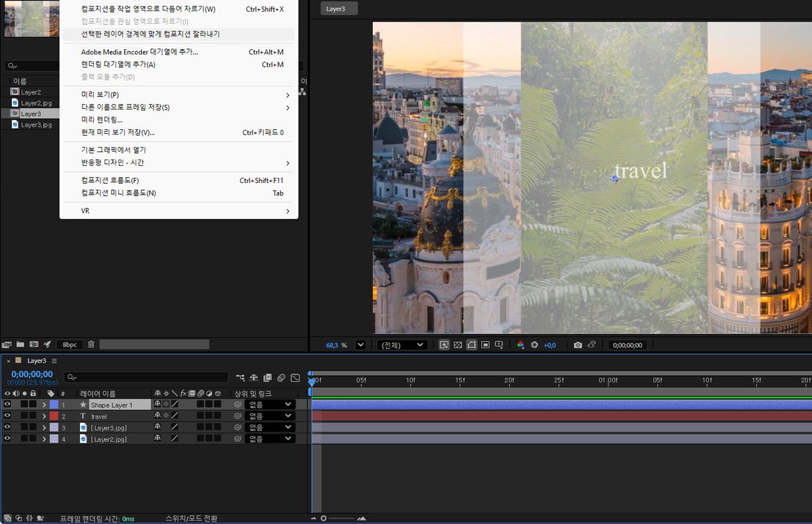Click the red label color of travel layer
This screenshot has width=812, height=524.
click(x=54, y=416)
